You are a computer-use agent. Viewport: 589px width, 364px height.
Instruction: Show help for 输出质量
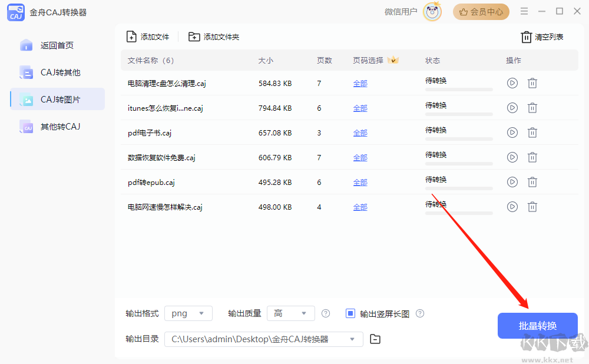(326, 313)
